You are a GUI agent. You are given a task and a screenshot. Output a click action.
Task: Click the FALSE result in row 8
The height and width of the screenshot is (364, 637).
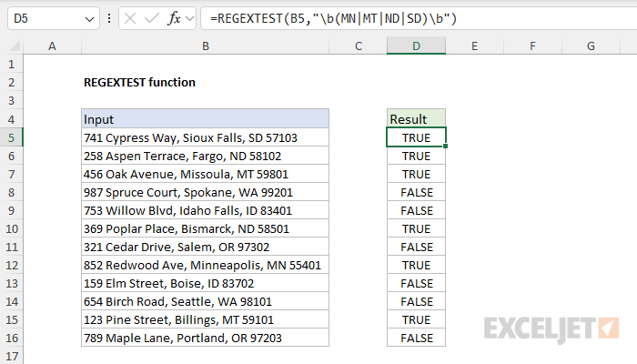[x=417, y=193]
